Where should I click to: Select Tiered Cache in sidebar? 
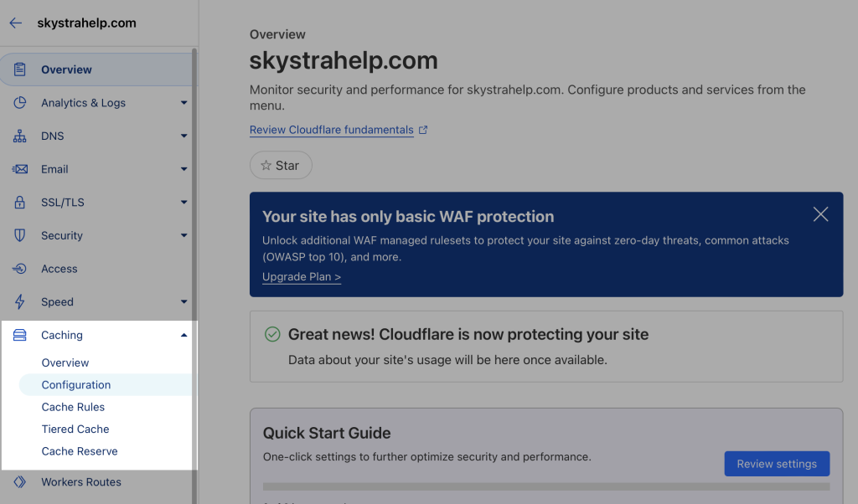(75, 429)
